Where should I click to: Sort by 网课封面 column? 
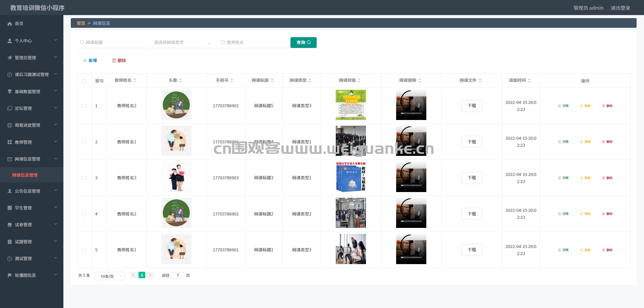click(x=359, y=80)
